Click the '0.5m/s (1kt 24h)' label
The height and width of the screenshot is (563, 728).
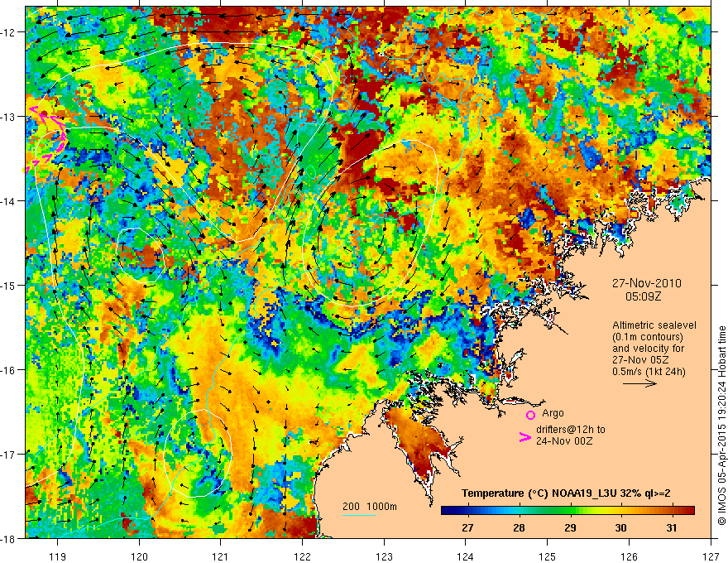coord(649,372)
